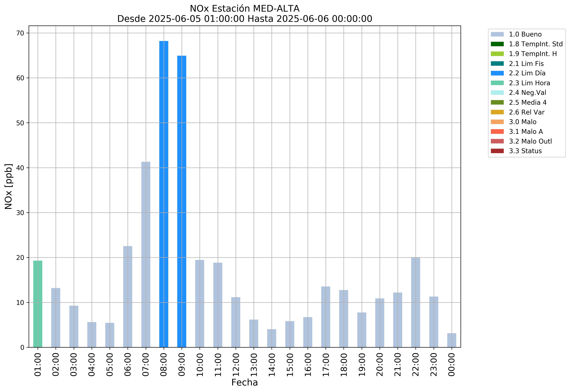Click the bar at 10:00
The image size is (570, 392).
pos(200,304)
